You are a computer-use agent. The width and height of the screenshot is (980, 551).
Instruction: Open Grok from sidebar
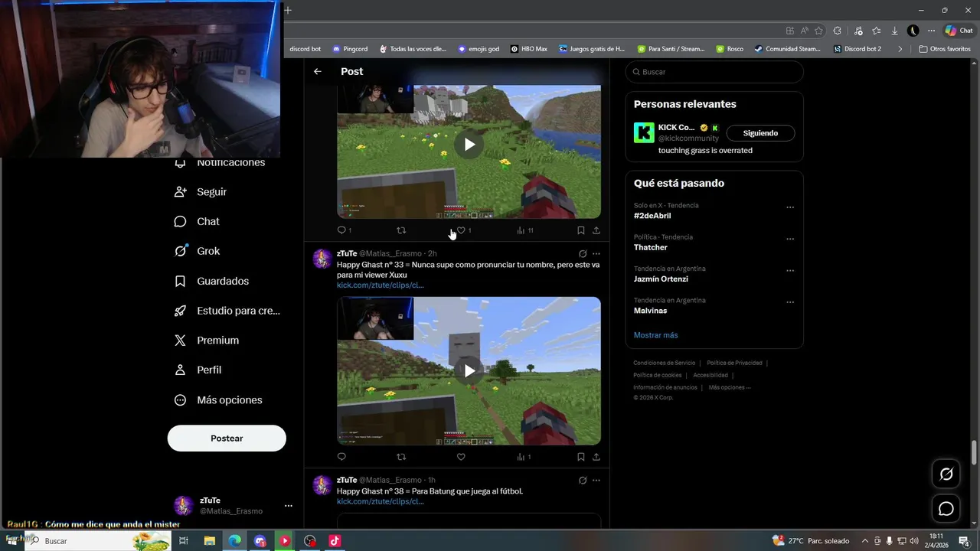click(198, 251)
